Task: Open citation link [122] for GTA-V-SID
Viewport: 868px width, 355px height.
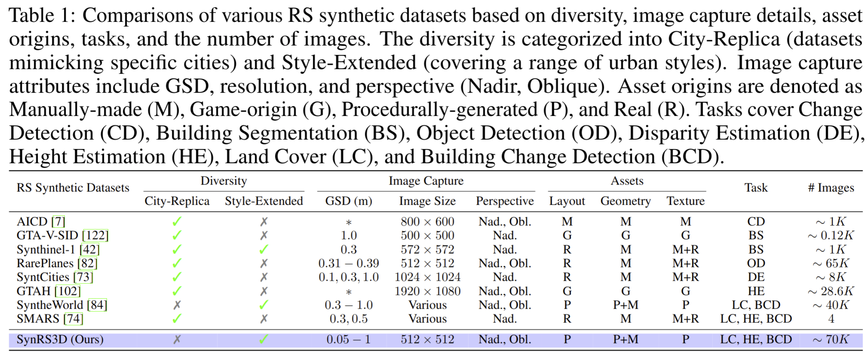Action: point(95,236)
